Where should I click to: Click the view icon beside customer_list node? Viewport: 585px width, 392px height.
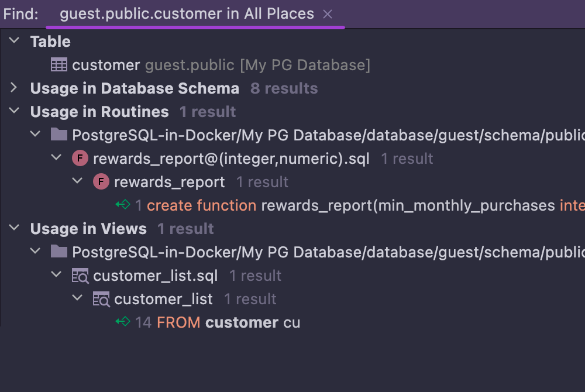click(101, 299)
